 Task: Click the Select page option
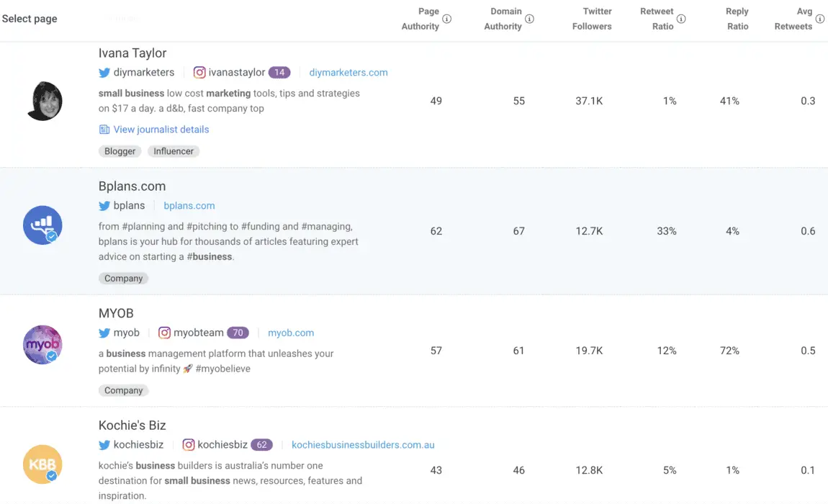pyautogui.click(x=30, y=19)
